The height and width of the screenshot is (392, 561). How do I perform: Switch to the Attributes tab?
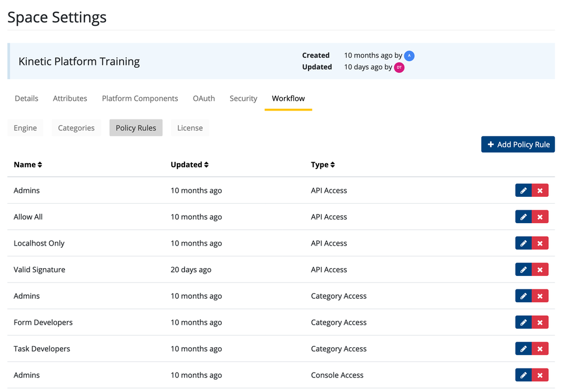pos(70,98)
